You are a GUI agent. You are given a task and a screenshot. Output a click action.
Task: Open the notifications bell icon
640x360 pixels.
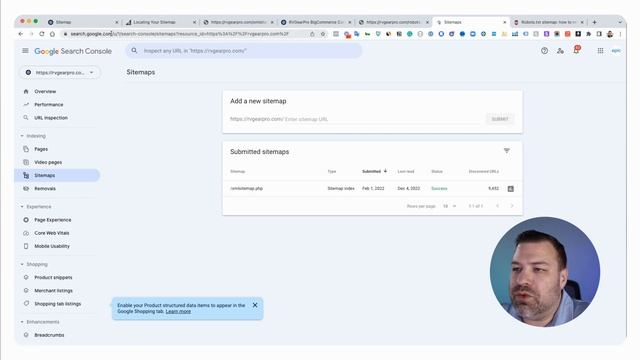576,50
